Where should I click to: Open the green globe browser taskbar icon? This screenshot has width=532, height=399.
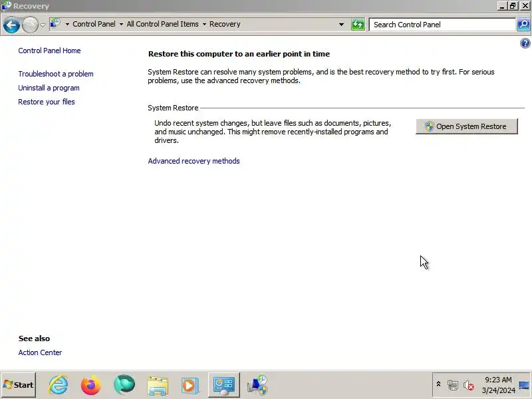tap(124, 385)
